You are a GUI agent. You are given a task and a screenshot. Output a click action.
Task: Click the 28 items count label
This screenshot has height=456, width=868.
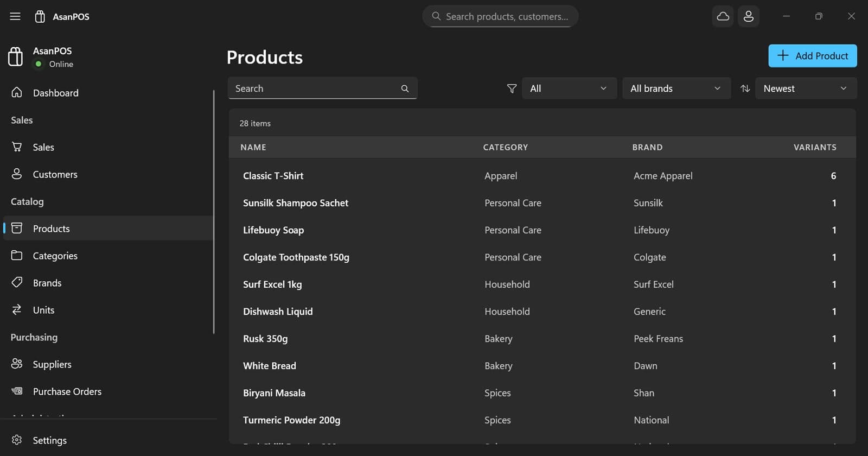coord(255,123)
